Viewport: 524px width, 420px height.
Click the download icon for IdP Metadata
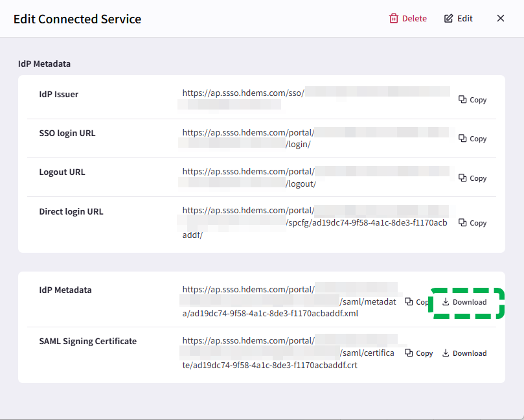pyautogui.click(x=446, y=302)
